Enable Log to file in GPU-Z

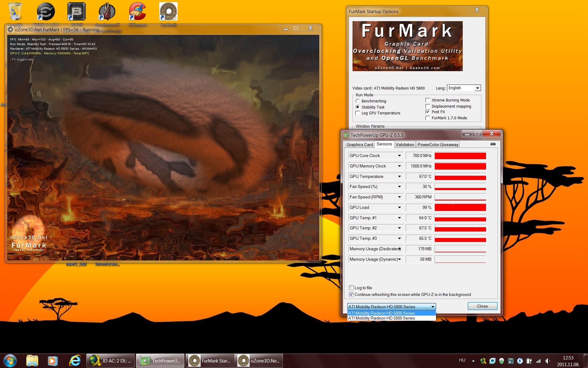tap(360, 288)
